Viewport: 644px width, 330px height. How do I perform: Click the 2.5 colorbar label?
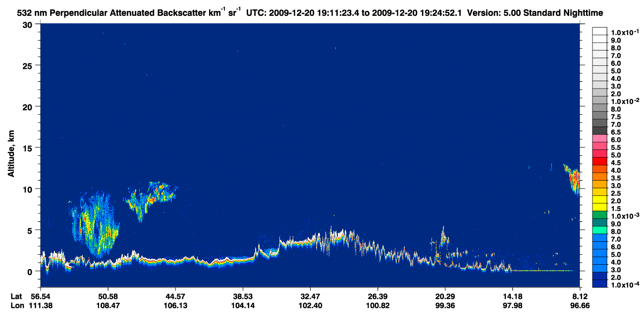click(616, 193)
